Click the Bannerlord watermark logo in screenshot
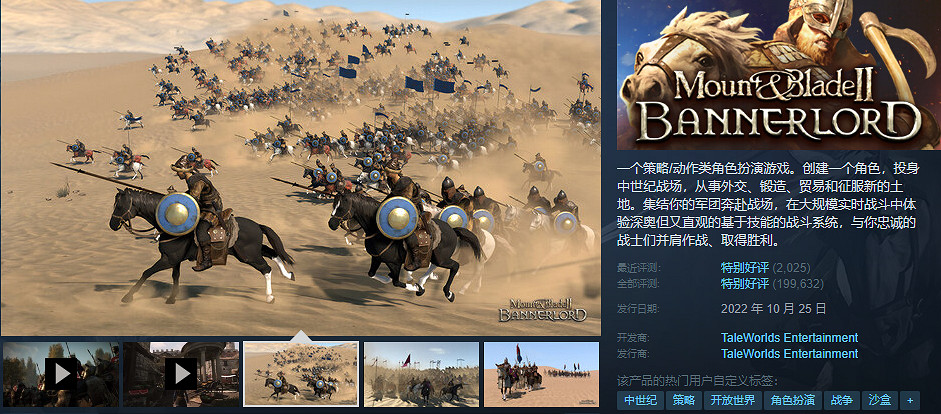Screen dimensions: 941x414 click(x=543, y=309)
